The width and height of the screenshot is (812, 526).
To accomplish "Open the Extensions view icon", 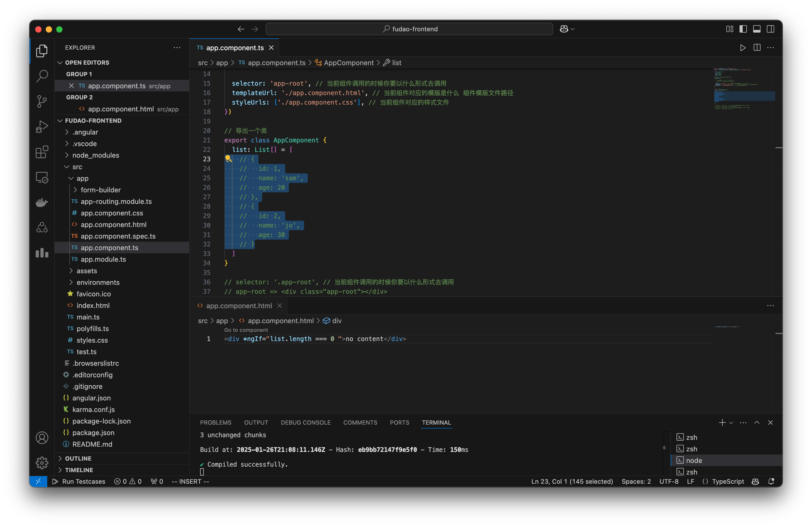I will pos(41,152).
